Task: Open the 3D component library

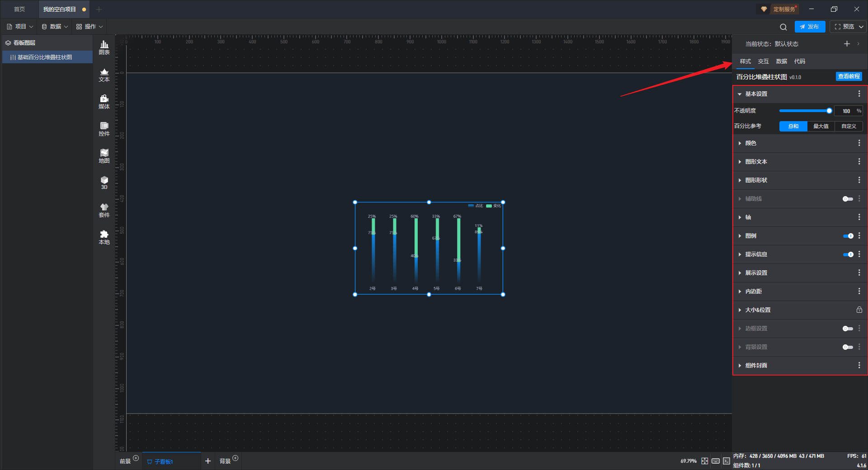Action: coord(104,183)
